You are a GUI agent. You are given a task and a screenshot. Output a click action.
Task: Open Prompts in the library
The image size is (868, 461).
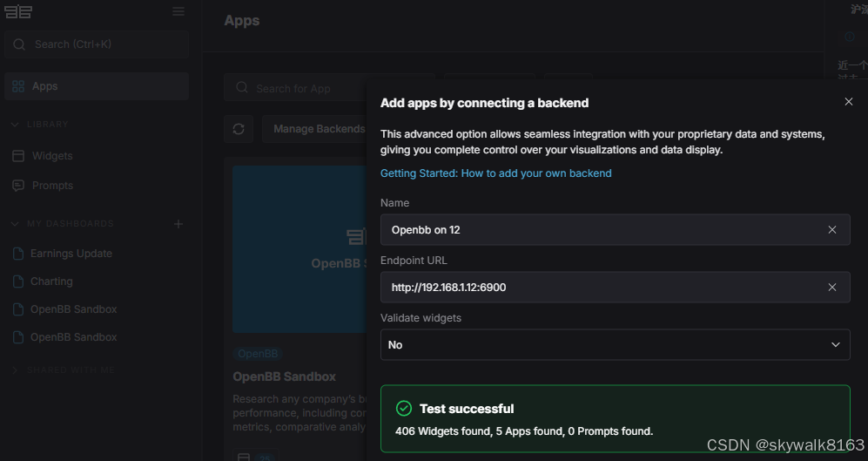[x=52, y=186]
